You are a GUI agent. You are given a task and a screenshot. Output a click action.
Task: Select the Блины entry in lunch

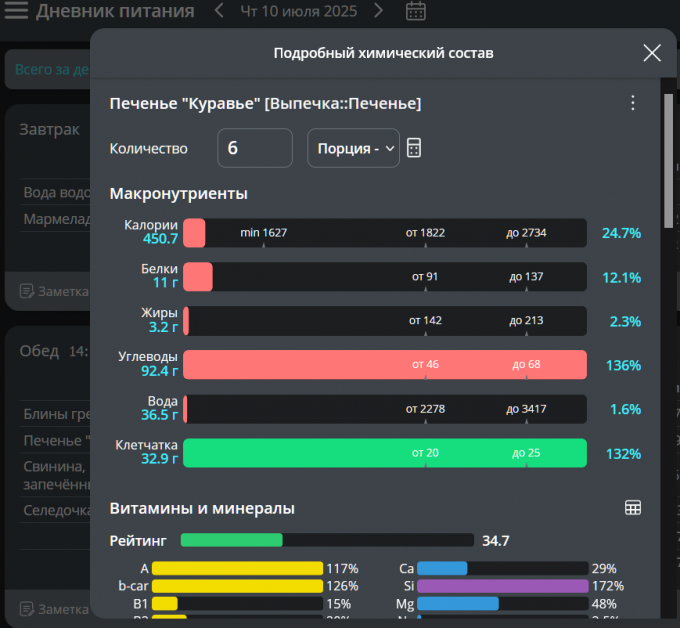click(x=55, y=414)
